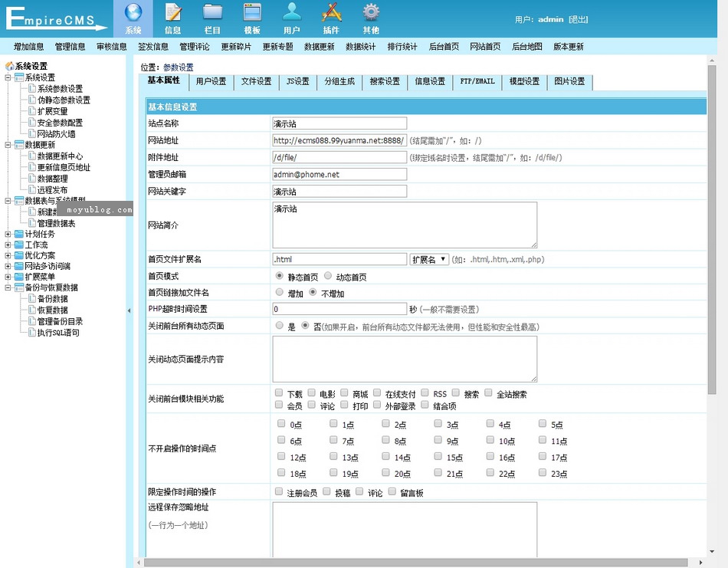
Task: Collapse the 数据更新 tree node
Action: pyautogui.click(x=8, y=145)
